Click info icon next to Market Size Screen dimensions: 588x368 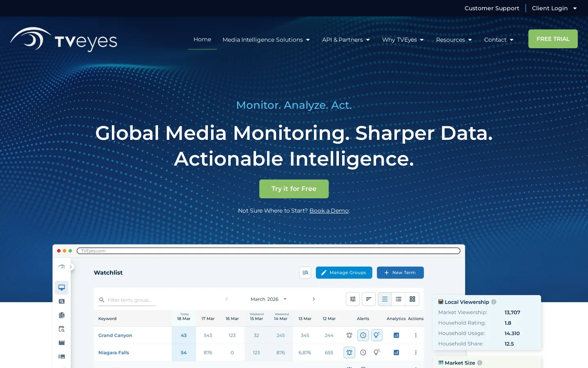480,363
